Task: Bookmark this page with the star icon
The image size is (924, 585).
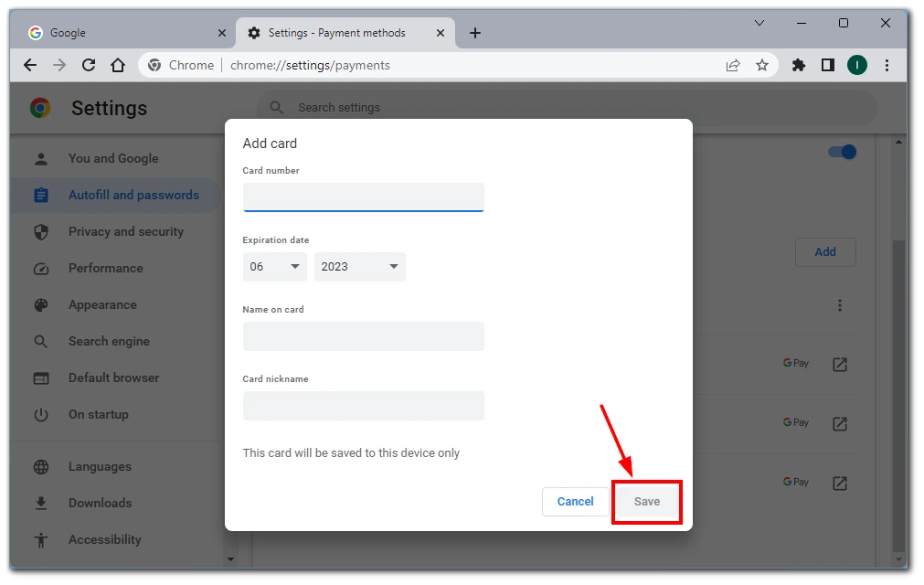Action: point(762,66)
